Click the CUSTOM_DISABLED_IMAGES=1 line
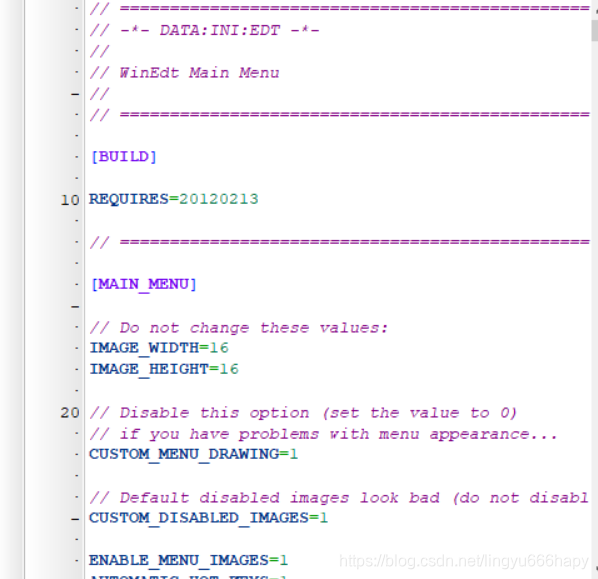This screenshot has height=579, width=598. [208, 518]
